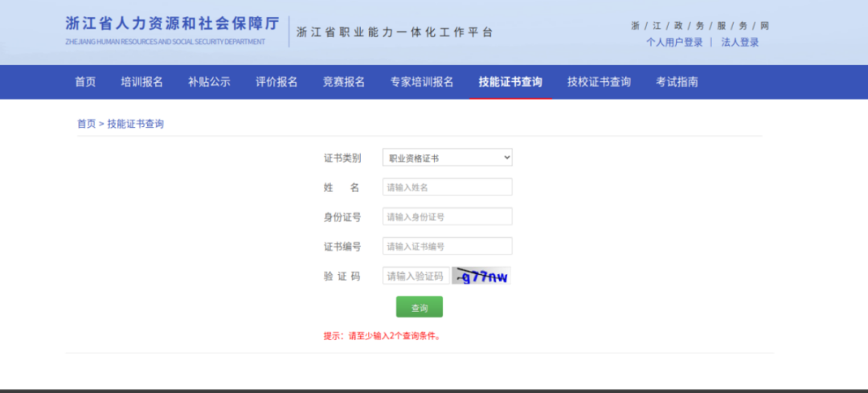Open 浙江政务服务网 link at top right

pos(700,26)
